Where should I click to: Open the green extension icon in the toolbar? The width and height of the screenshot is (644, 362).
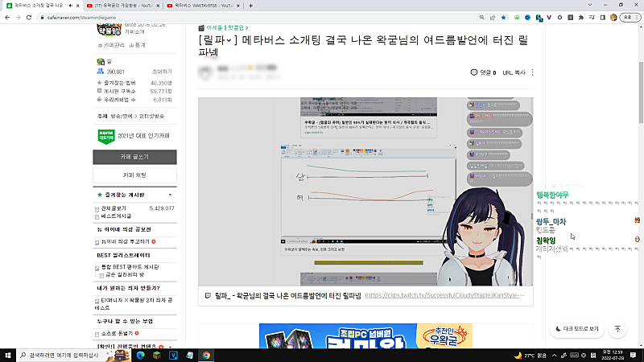517,18
